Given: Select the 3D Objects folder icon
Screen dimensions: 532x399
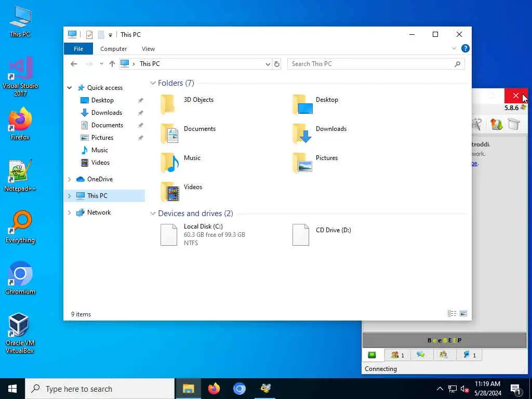Looking at the screenshot, I should click(168, 104).
